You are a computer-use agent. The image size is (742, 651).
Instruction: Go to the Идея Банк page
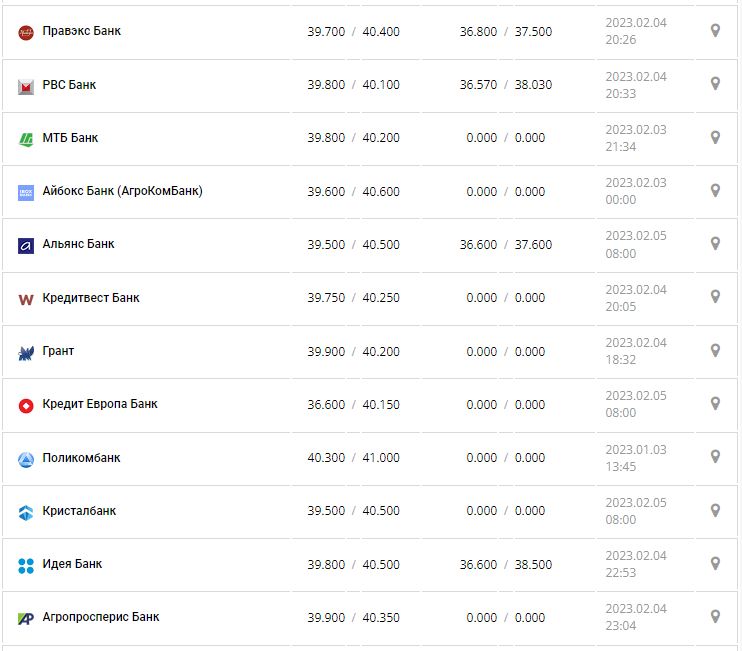[x=72, y=564]
